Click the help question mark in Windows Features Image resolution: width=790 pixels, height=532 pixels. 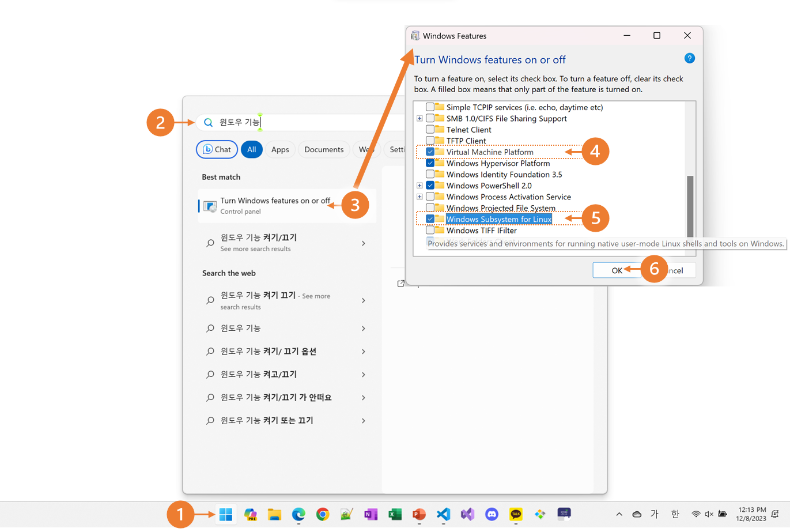pyautogui.click(x=689, y=58)
